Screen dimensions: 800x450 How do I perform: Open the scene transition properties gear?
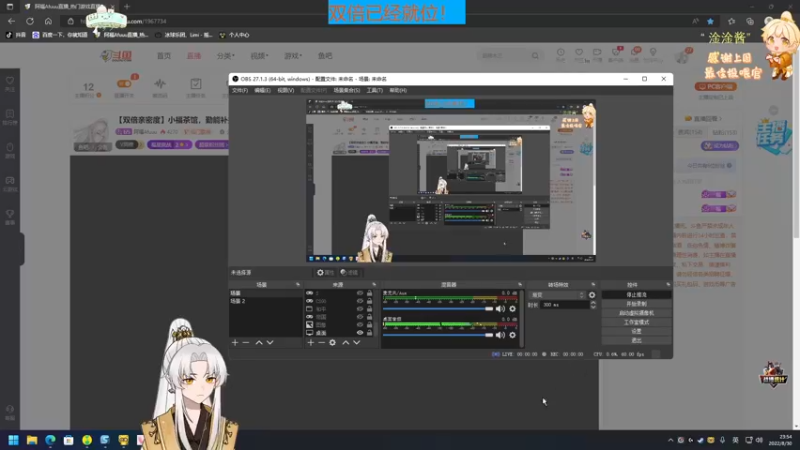592,295
